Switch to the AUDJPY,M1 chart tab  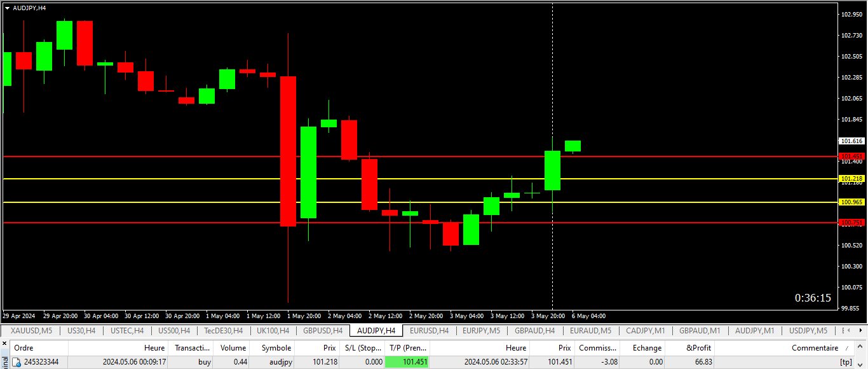coord(754,331)
